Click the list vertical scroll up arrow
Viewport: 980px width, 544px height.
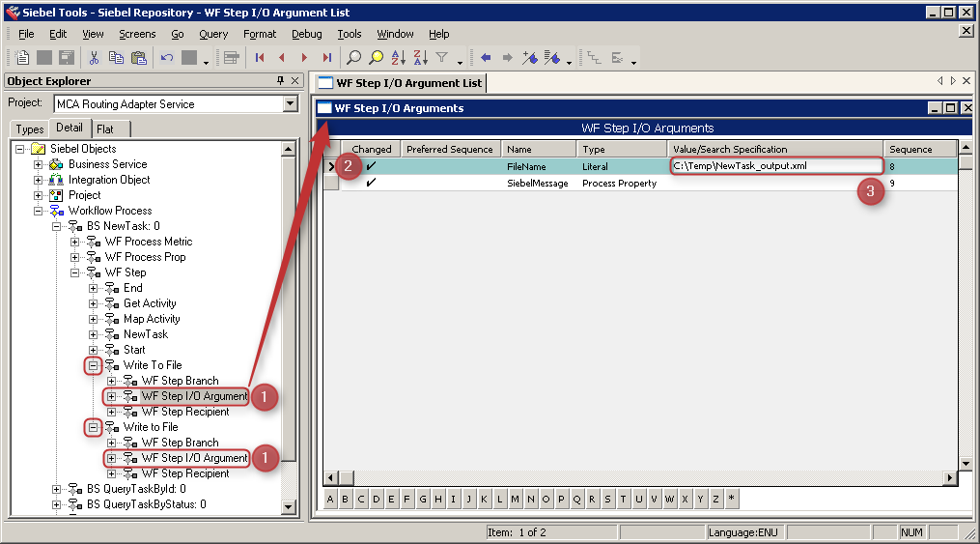coord(966,148)
